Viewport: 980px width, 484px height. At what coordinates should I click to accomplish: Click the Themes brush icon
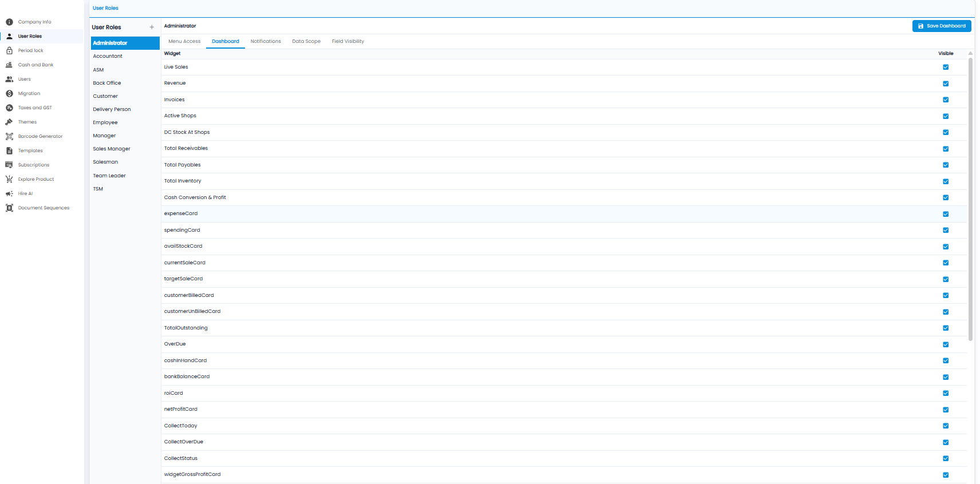[9, 122]
